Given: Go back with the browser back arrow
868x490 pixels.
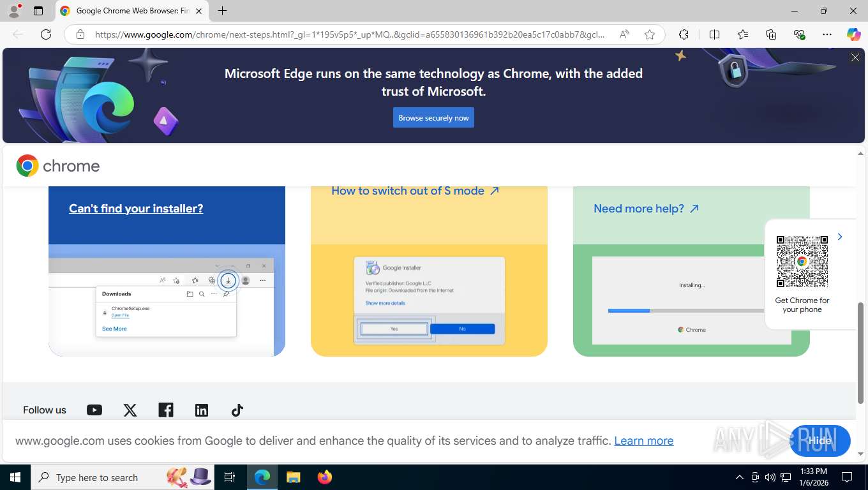Looking at the screenshot, I should tap(18, 34).
